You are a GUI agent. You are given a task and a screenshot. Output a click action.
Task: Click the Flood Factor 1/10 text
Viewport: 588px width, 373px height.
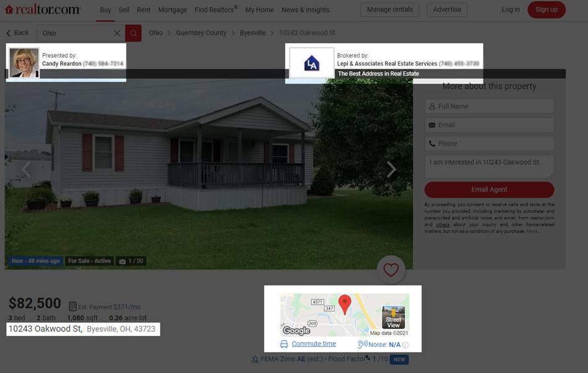click(x=358, y=359)
